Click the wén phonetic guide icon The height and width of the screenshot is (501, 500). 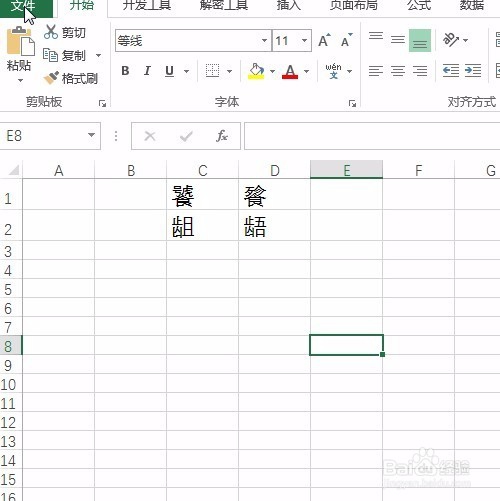click(x=333, y=71)
